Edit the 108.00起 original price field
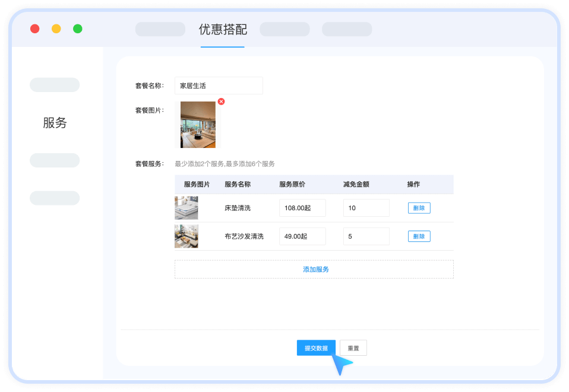The height and width of the screenshot is (392, 569). coord(302,208)
